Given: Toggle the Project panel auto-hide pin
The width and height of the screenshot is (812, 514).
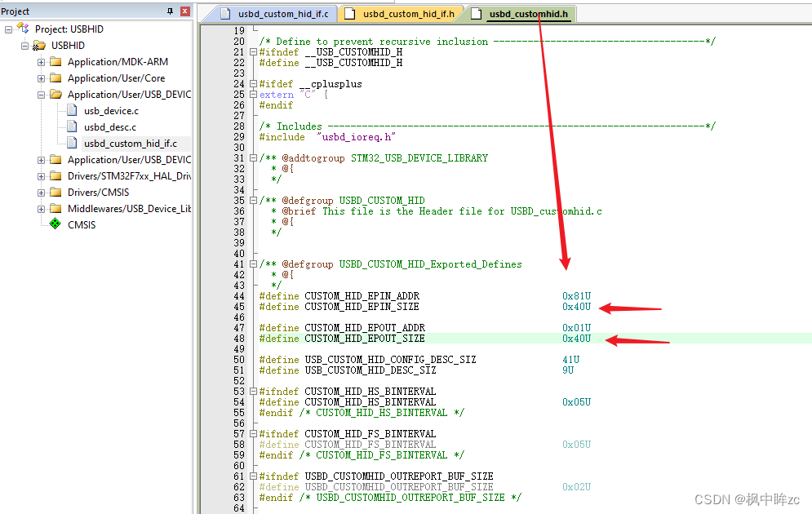Looking at the screenshot, I should point(170,11).
